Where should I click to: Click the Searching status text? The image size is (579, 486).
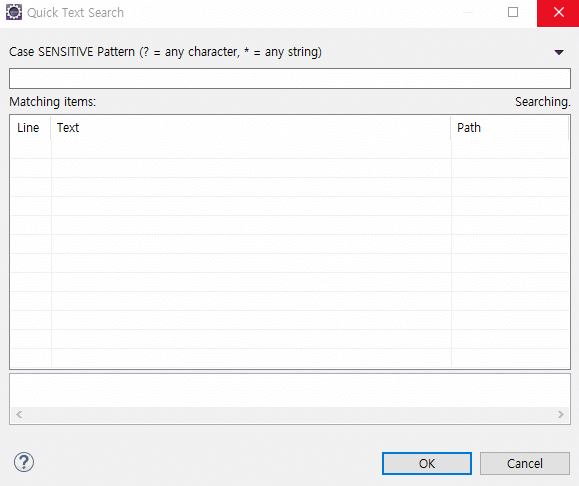(x=543, y=102)
